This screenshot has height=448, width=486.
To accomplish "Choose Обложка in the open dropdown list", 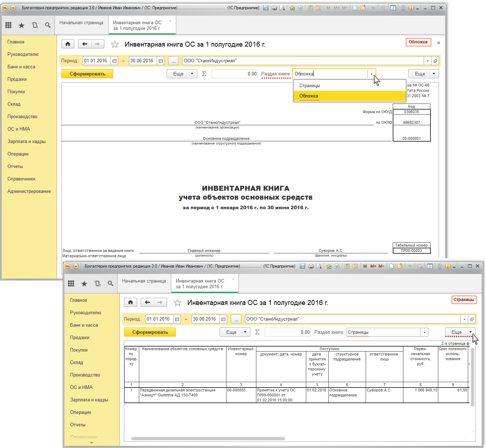I will [309, 96].
